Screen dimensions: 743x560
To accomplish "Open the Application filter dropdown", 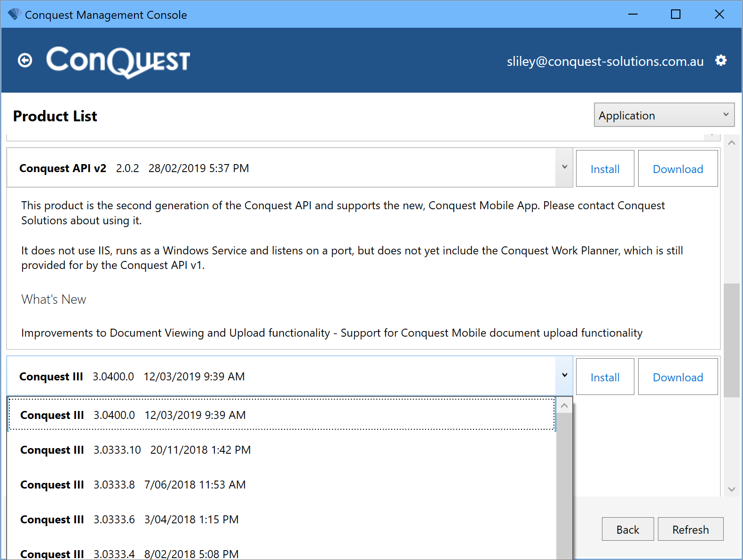I will tap(664, 115).
